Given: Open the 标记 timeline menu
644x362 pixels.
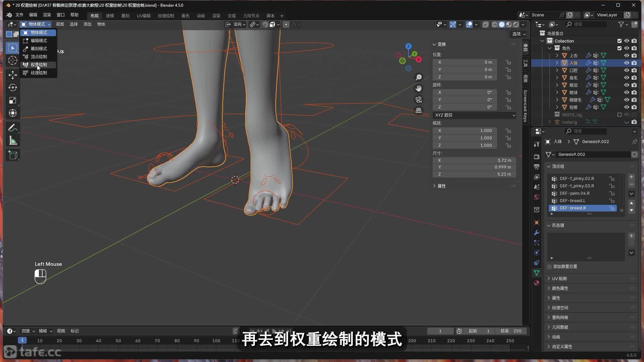Looking at the screenshot, I should tap(75, 331).
